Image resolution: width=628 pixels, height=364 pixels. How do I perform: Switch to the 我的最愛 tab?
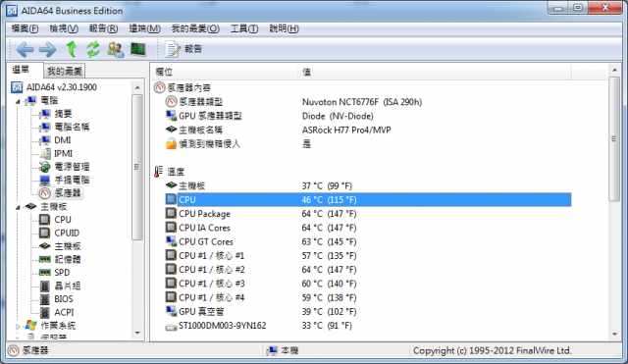coord(65,72)
